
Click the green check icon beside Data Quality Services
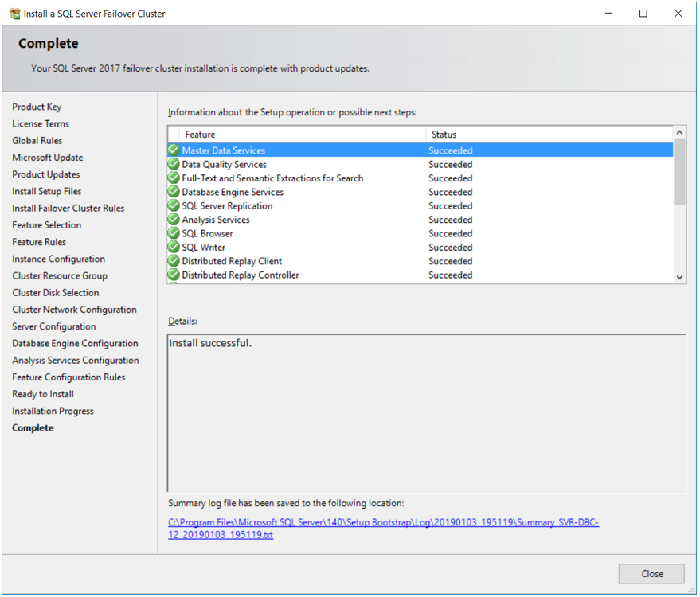(174, 164)
